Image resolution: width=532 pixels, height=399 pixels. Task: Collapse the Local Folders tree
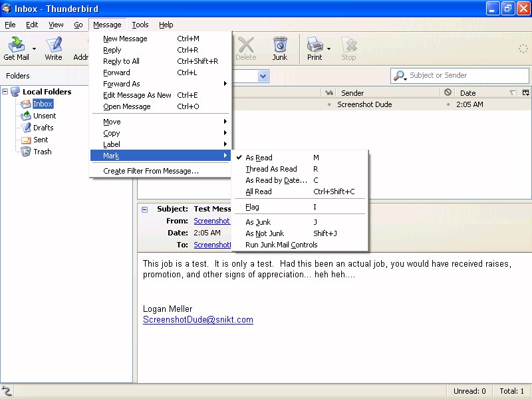coord(5,92)
